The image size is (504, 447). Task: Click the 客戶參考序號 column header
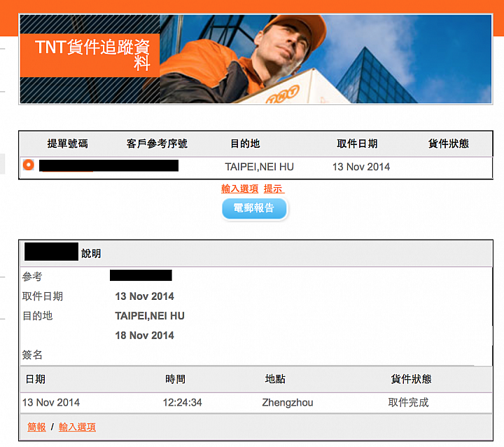(x=157, y=144)
